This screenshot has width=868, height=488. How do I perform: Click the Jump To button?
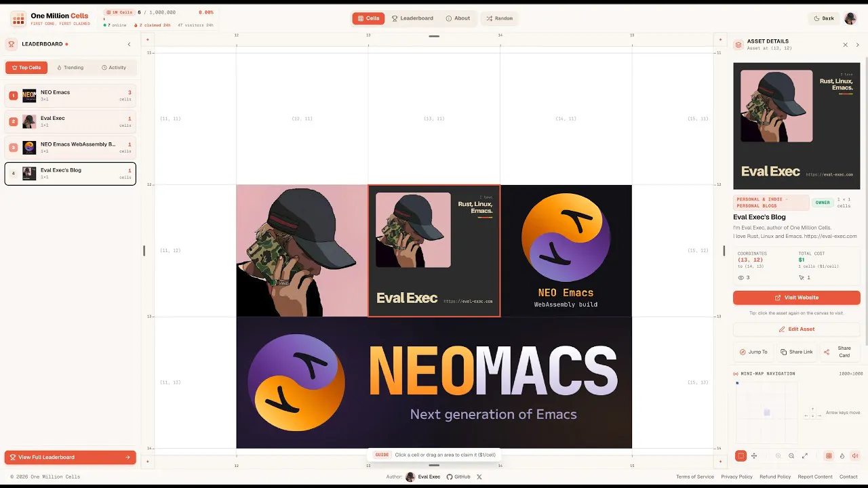click(x=753, y=352)
